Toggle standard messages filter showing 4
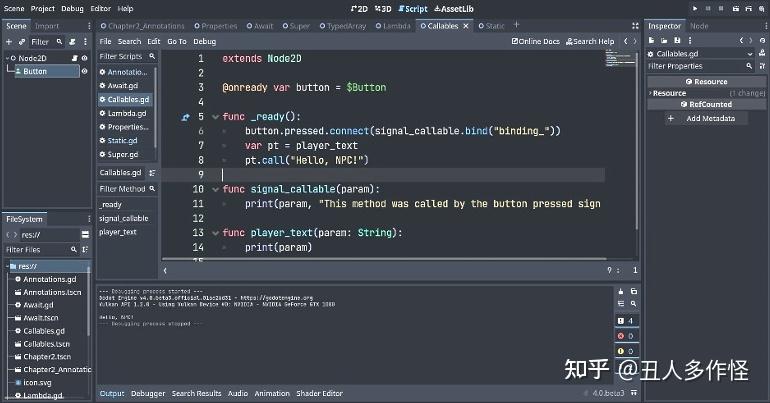 point(626,321)
